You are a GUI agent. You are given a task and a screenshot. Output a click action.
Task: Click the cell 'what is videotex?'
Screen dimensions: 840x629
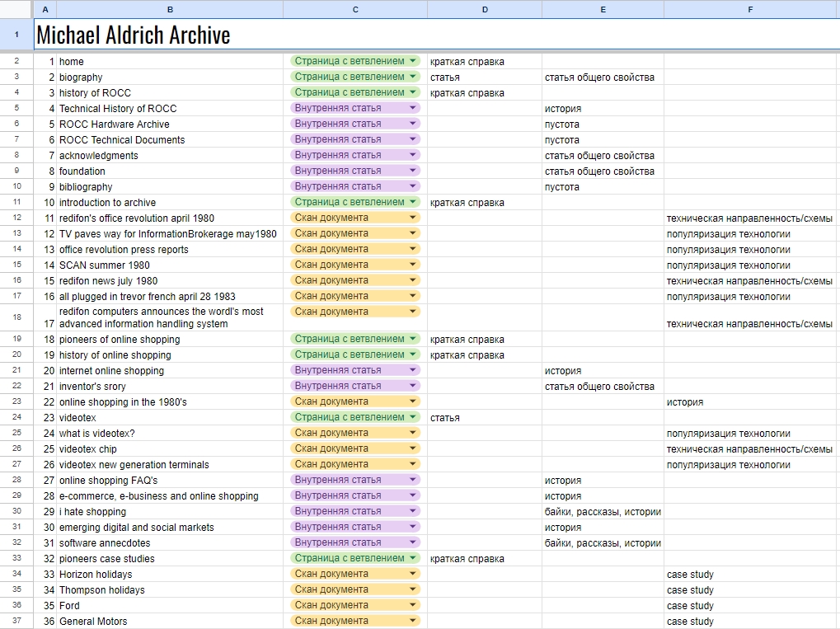pos(170,434)
